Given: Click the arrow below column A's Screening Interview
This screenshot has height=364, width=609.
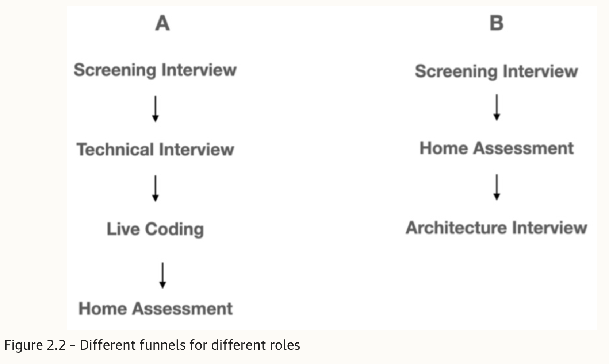Looking at the screenshot, I should point(155,109).
